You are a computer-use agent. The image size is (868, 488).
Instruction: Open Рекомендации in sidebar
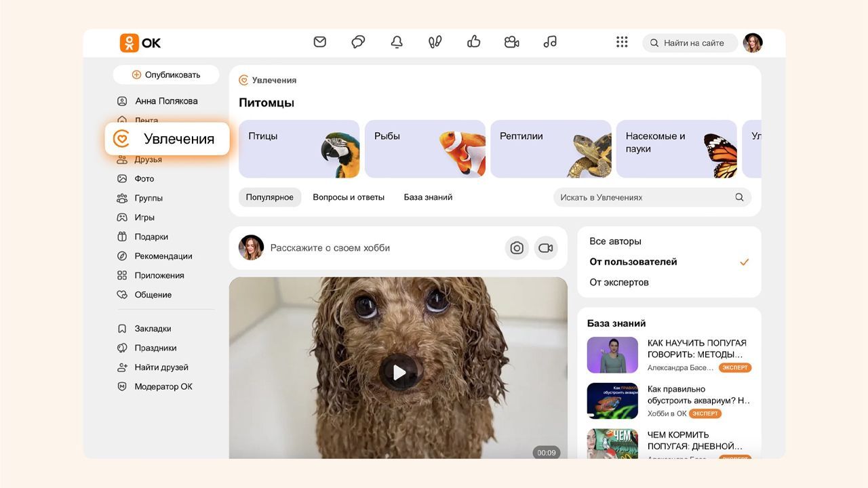tap(155, 256)
